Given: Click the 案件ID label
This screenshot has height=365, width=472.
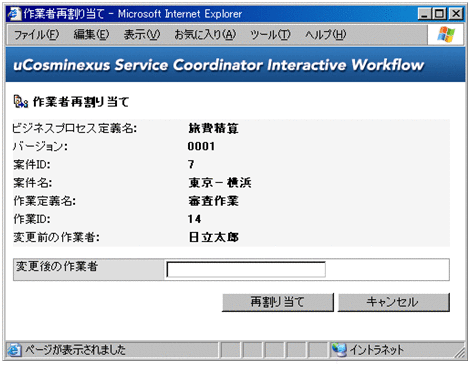Looking at the screenshot, I should click(x=32, y=164).
